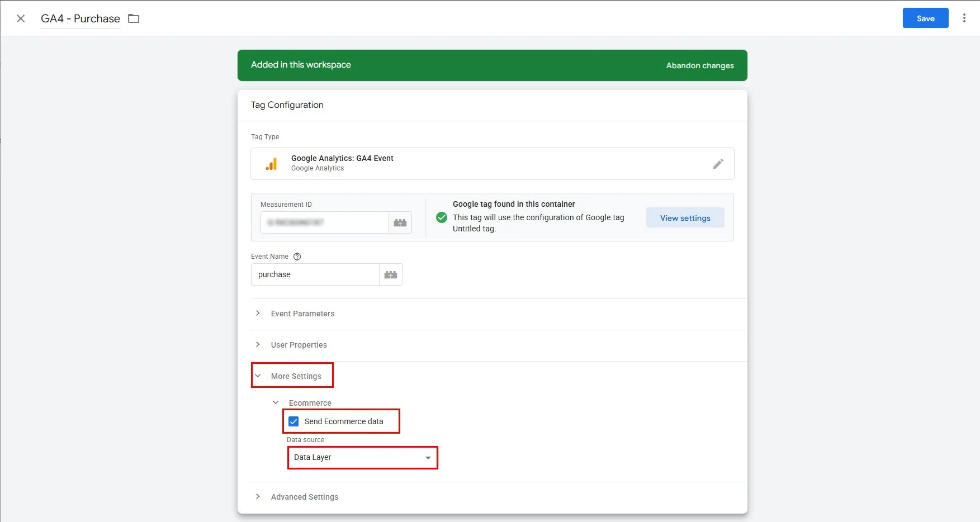The height and width of the screenshot is (522, 980).
Task: Open View settings for Google tag
Action: coord(685,218)
